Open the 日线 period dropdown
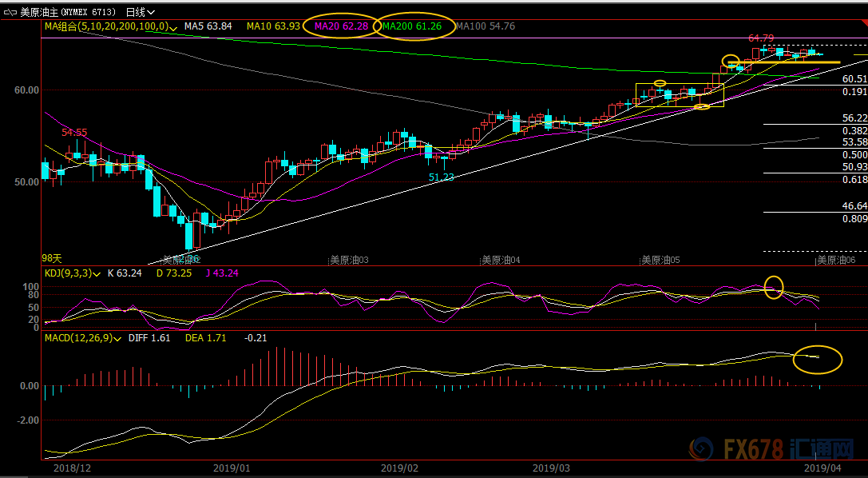 pyautogui.click(x=141, y=12)
